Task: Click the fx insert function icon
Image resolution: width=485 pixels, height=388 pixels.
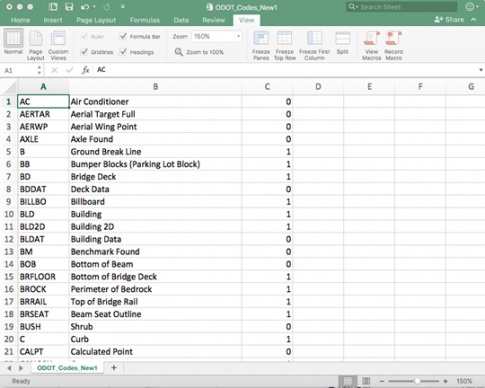Action: pyautogui.click(x=86, y=70)
